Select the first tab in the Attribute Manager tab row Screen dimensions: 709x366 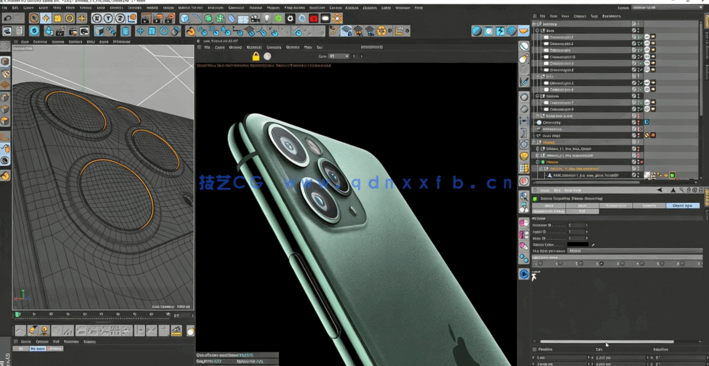pos(548,205)
